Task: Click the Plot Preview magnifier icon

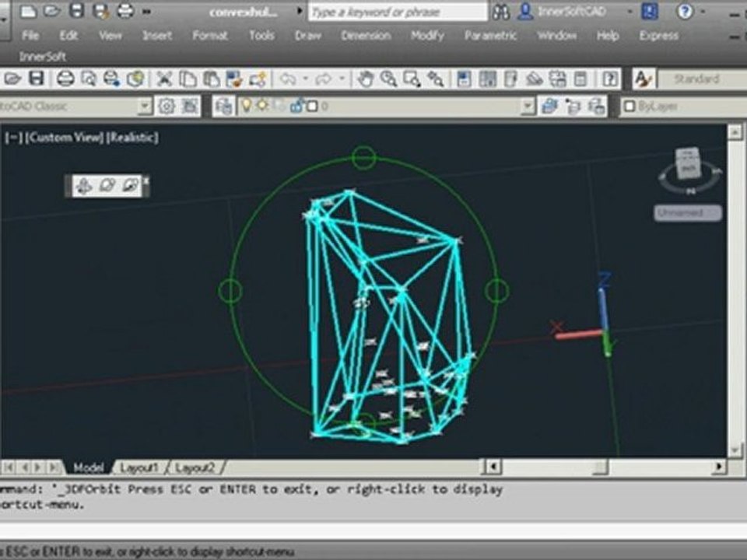Action: [89, 79]
